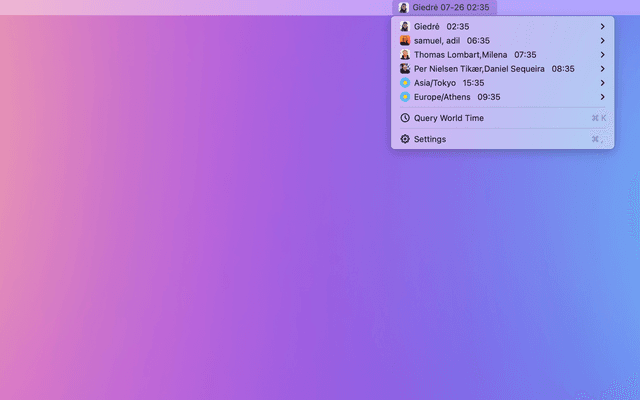Click the Settings gear icon
640x400 pixels.
(x=405, y=139)
